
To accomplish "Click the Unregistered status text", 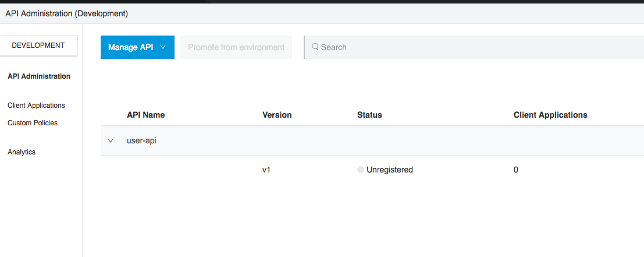I will (390, 170).
